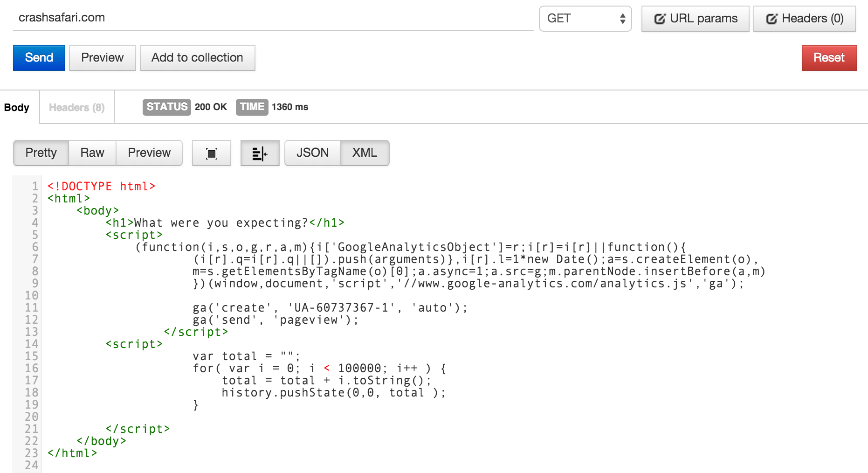Viewport: 868px width, 473px height.
Task: Switch to the Headers (8) tab
Action: click(x=77, y=107)
